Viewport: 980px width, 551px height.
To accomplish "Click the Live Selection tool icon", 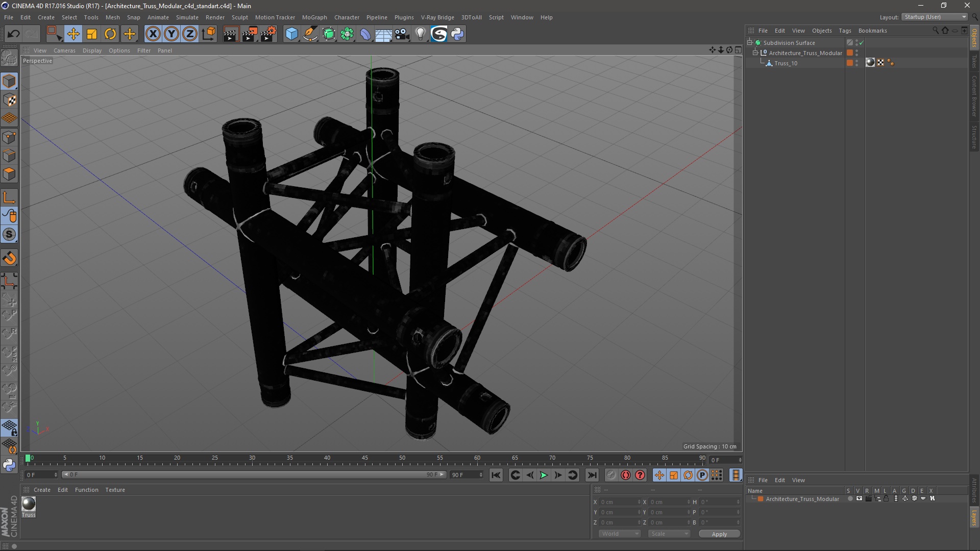I will coord(54,34).
